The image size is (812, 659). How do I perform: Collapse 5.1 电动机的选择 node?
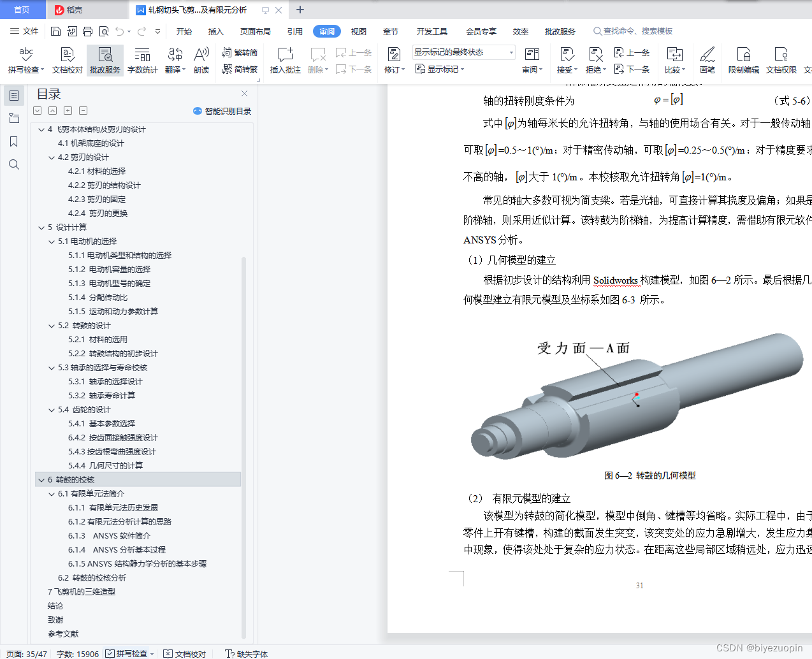[x=52, y=242]
